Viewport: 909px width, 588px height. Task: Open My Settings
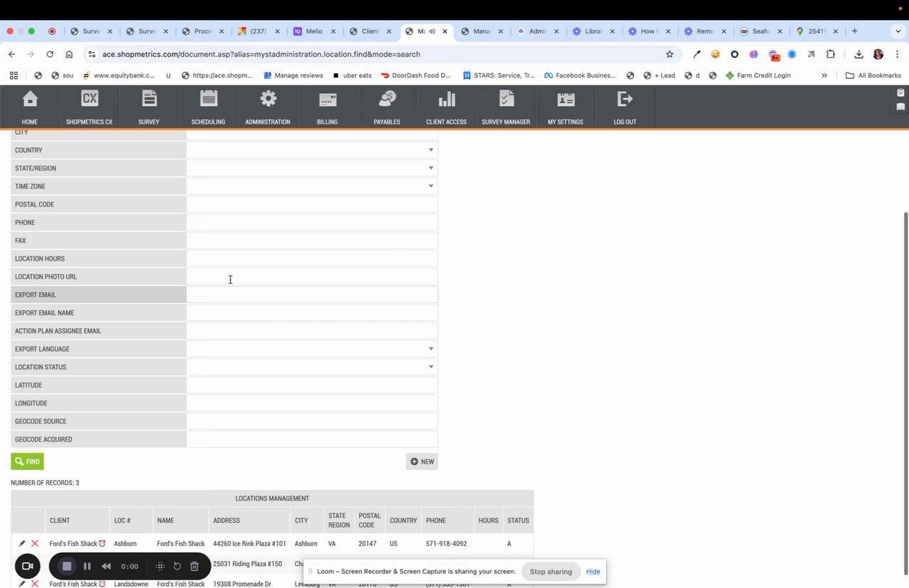(x=565, y=107)
